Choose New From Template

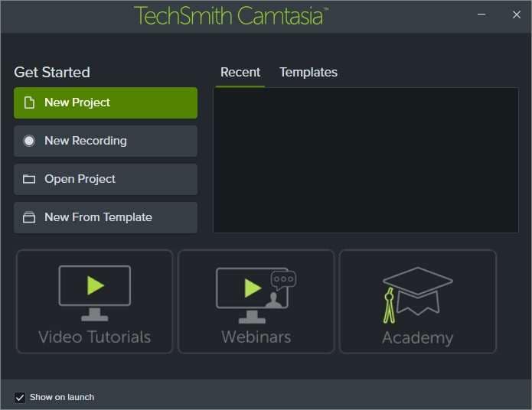coord(106,217)
